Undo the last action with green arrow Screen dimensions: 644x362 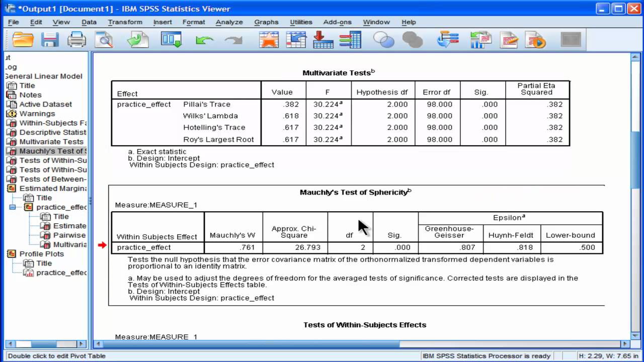click(x=204, y=40)
